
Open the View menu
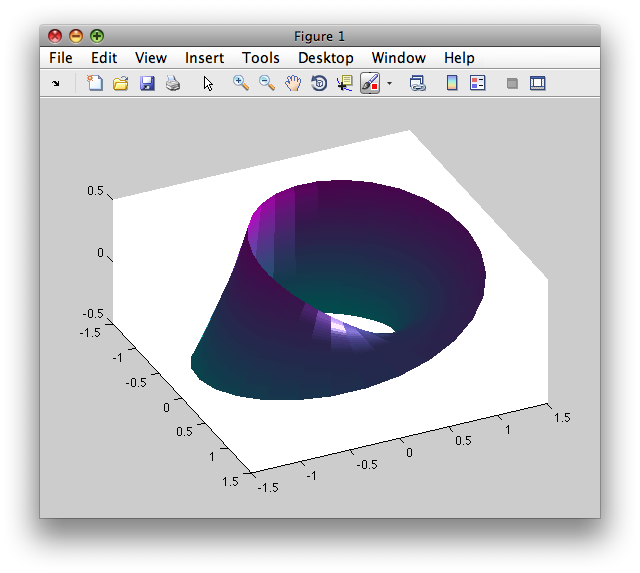coord(151,58)
